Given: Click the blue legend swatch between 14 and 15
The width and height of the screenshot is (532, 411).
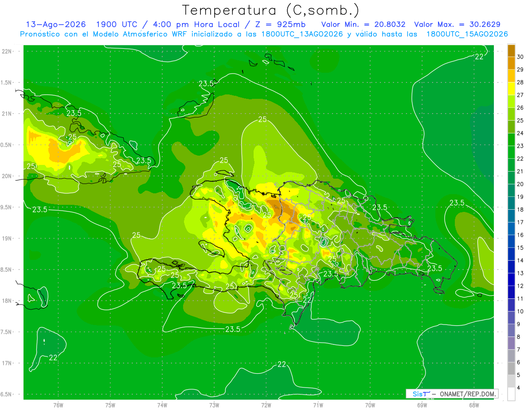Looking at the screenshot, I should pyautogui.click(x=511, y=254).
